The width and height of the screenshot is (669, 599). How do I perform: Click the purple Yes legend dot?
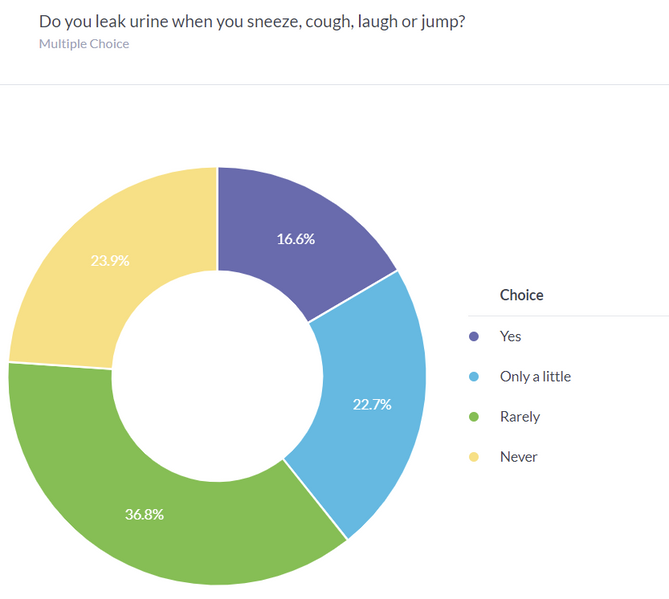coord(474,337)
